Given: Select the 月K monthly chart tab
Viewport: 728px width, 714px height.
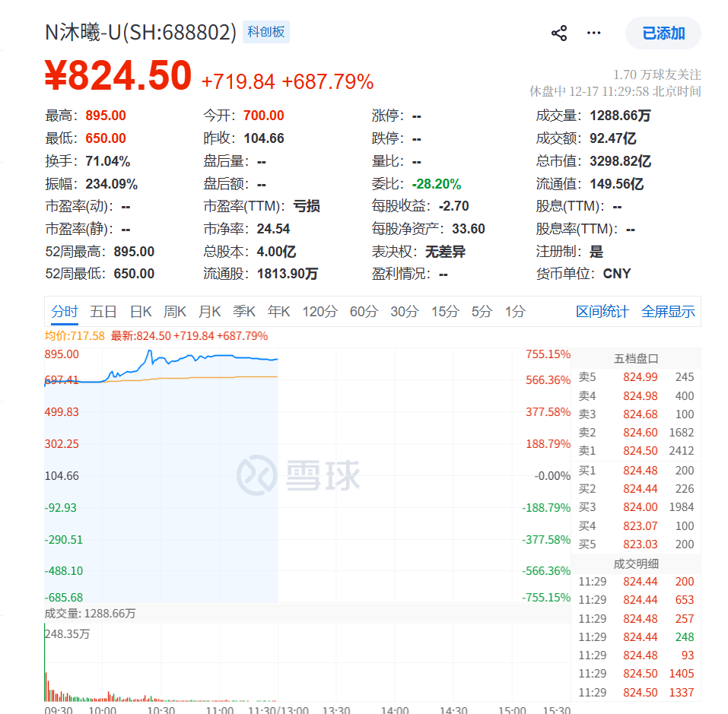Looking at the screenshot, I should click(210, 312).
